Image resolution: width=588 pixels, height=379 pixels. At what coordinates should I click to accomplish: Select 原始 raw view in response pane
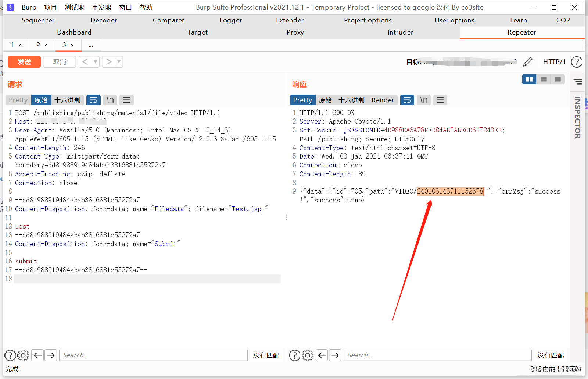[x=325, y=100]
